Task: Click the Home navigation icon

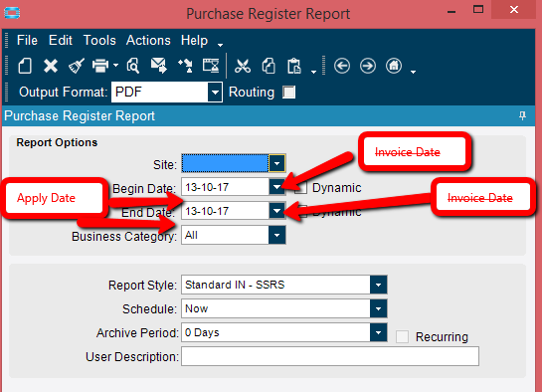Action: 394,66
